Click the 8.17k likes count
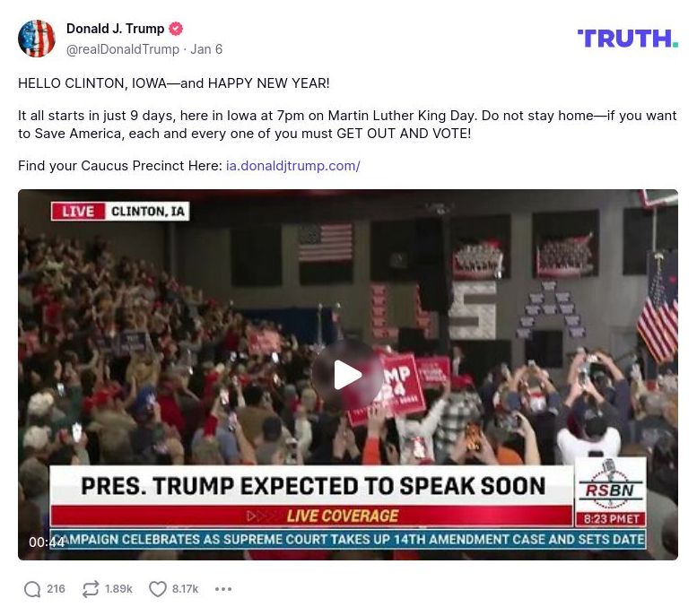The image size is (697, 616). (186, 589)
